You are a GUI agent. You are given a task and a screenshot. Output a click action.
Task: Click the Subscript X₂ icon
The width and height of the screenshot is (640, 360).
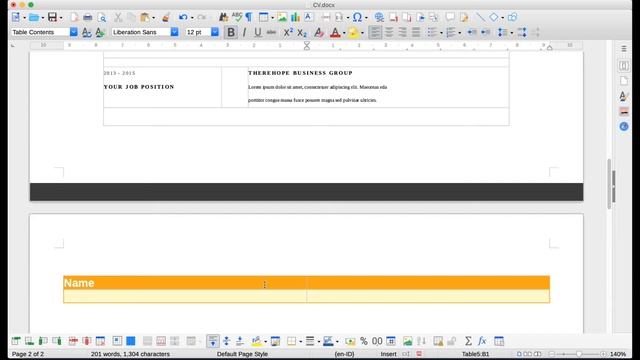[302, 33]
